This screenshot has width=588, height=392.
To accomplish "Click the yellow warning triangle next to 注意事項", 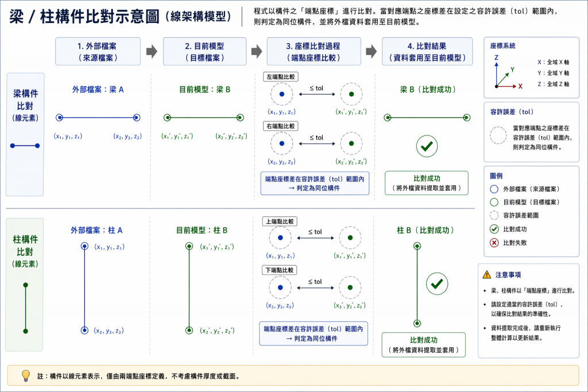I will click(487, 275).
